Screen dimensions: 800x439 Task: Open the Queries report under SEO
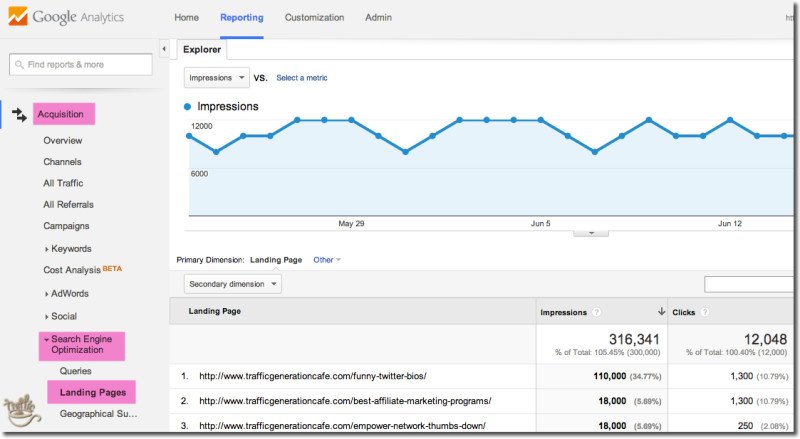pos(76,371)
